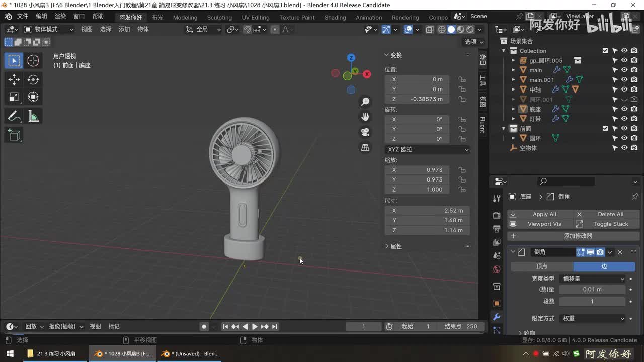Switch to the Modeling workspace tab
644x362 pixels.
click(x=185, y=17)
